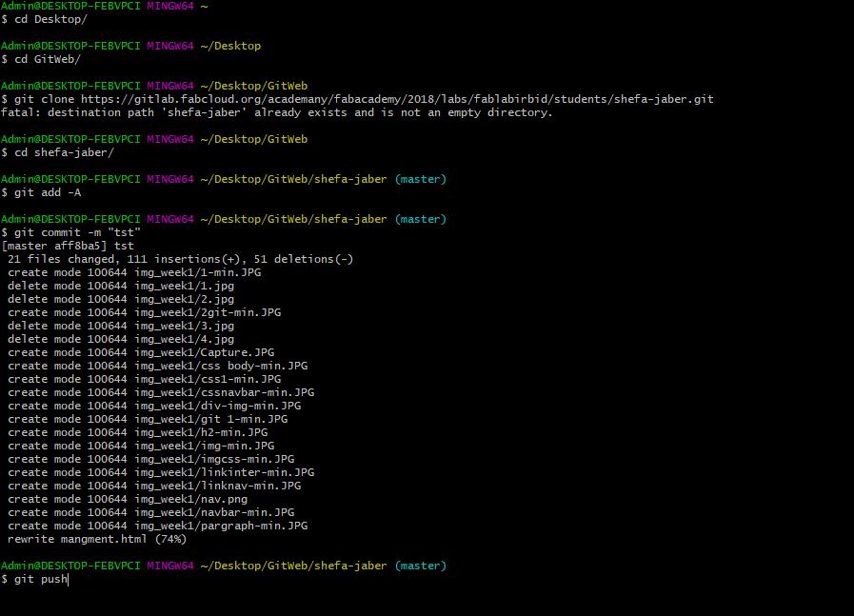Click the img_week1/1-min.JPG create line
The height and width of the screenshot is (616, 854).
tap(134, 272)
